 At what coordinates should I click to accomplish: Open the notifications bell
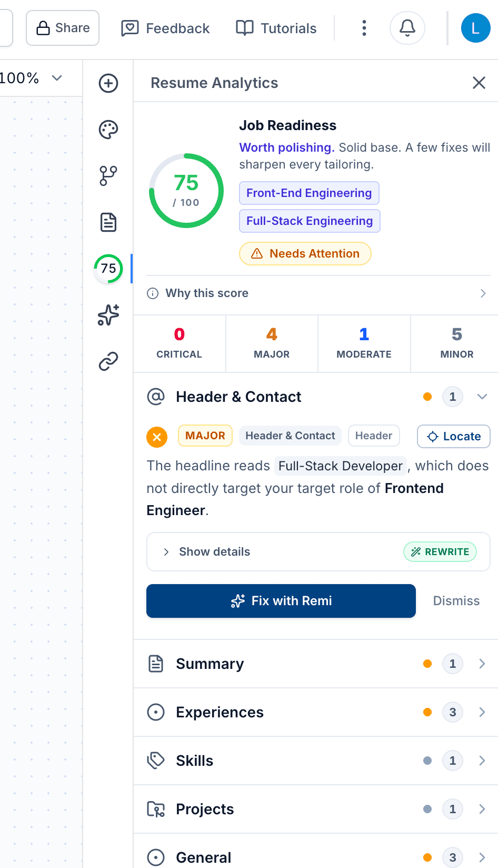click(407, 28)
